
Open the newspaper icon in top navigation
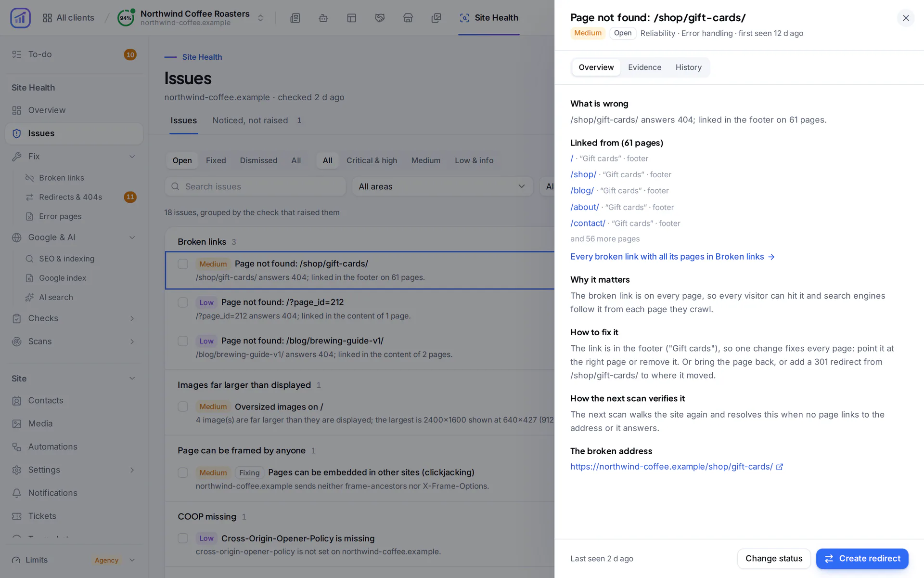click(295, 18)
